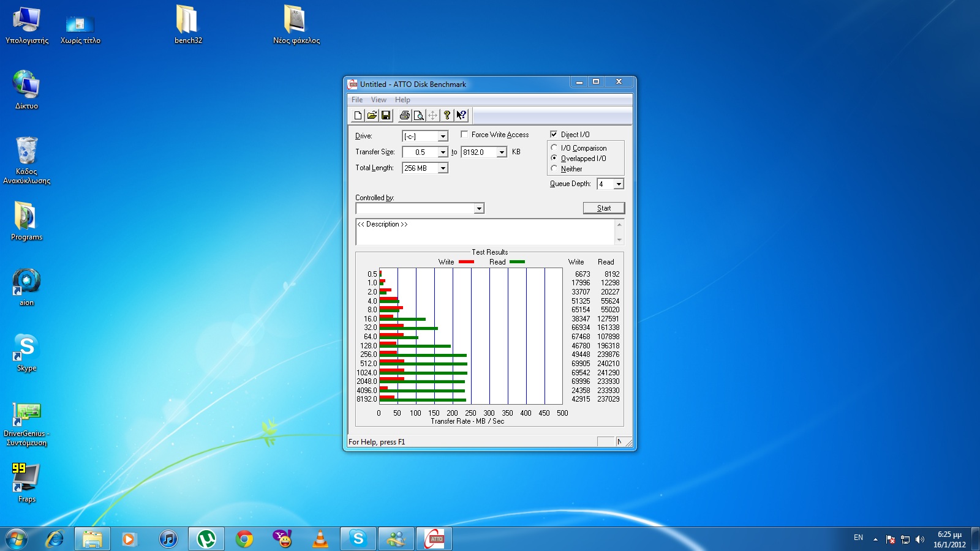Activate context help arrow tool
This screenshot has height=551, width=980.
[x=461, y=115]
